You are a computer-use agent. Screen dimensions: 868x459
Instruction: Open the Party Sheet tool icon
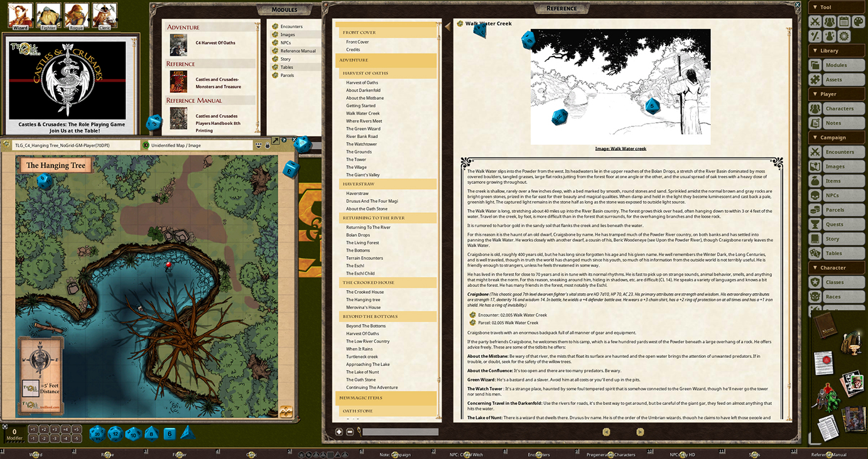coord(829,22)
